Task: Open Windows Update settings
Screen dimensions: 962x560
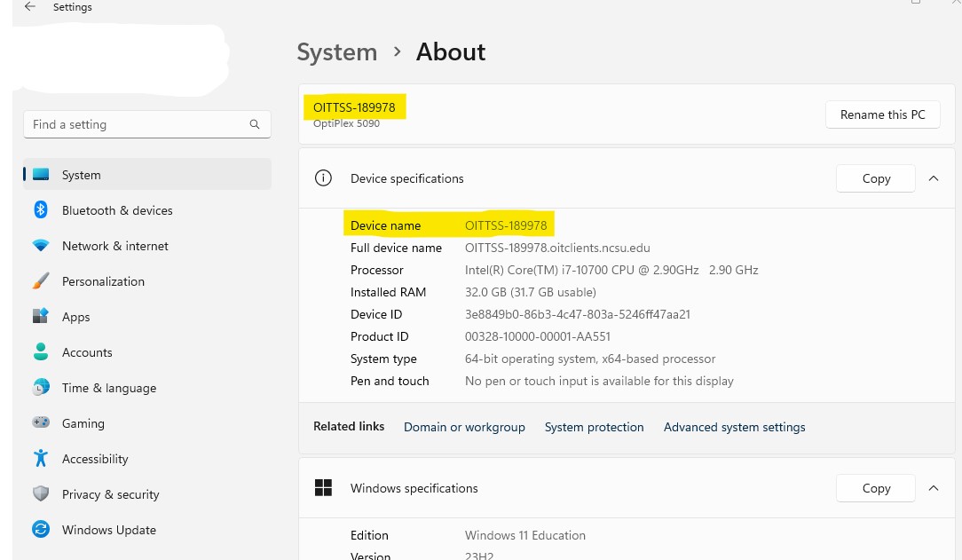Action: 108,530
